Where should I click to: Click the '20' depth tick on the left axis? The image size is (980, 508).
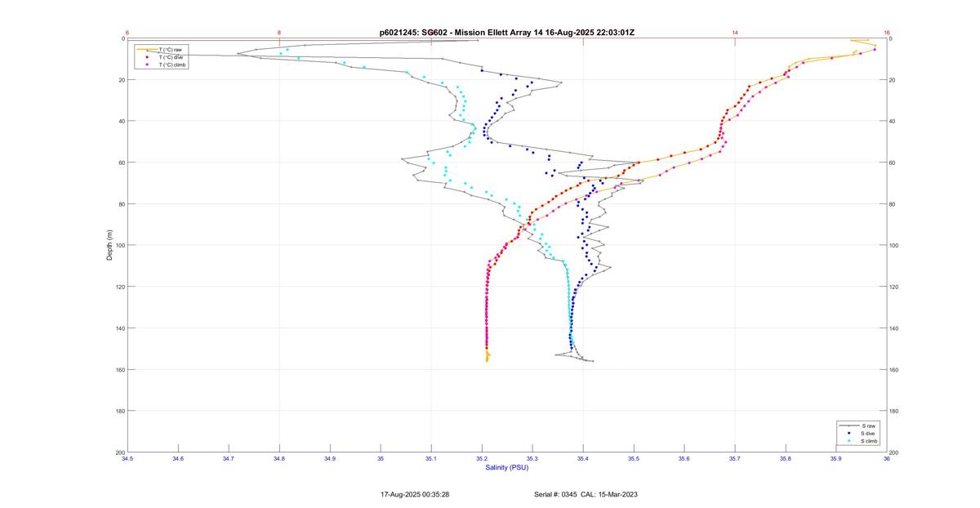click(121, 80)
